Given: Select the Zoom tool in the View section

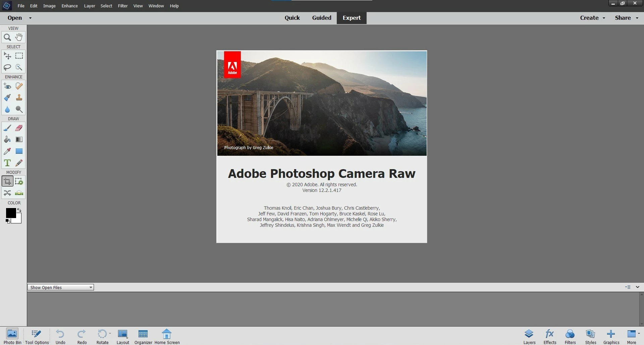Looking at the screenshot, I should click(x=7, y=37).
